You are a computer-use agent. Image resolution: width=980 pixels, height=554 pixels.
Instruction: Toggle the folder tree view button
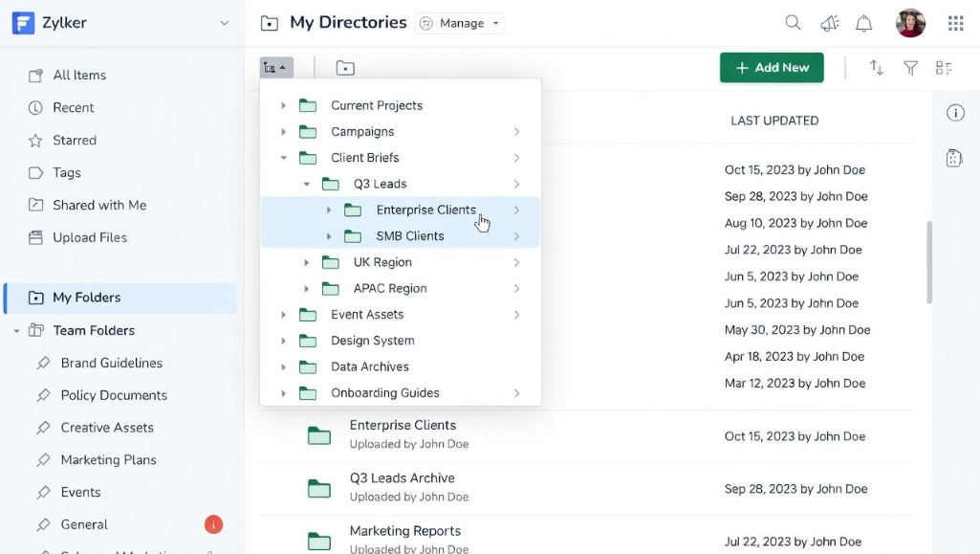pos(275,67)
